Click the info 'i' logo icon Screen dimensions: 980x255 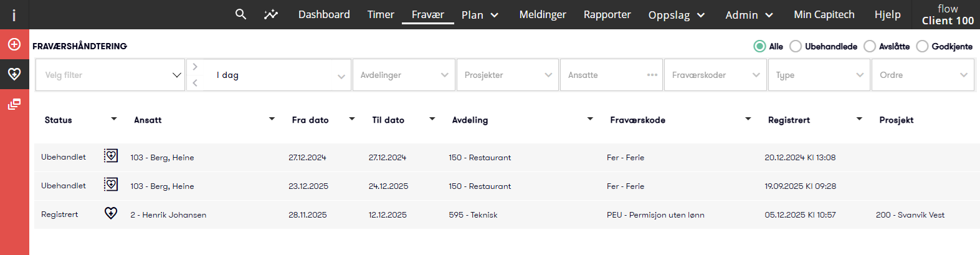point(14,15)
